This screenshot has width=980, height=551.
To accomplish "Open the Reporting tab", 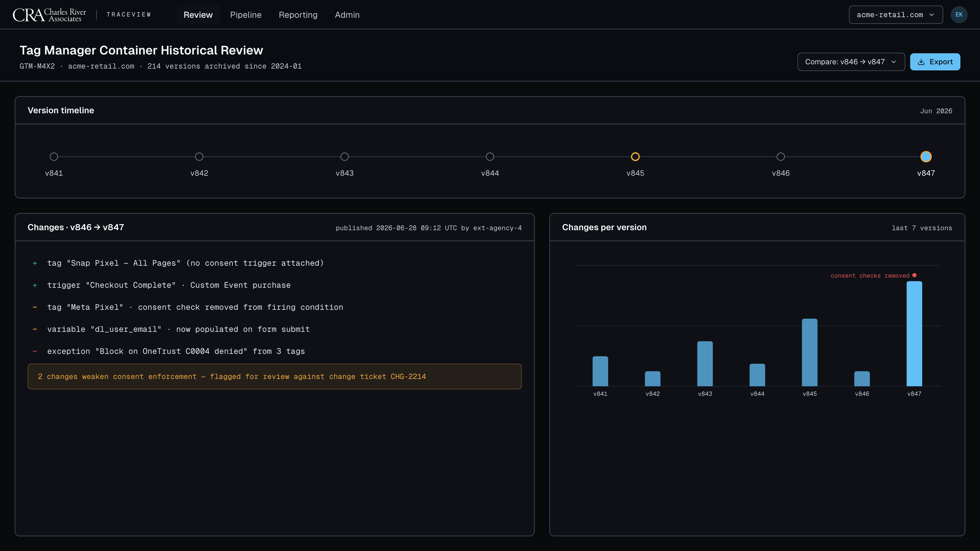I will (x=298, y=15).
